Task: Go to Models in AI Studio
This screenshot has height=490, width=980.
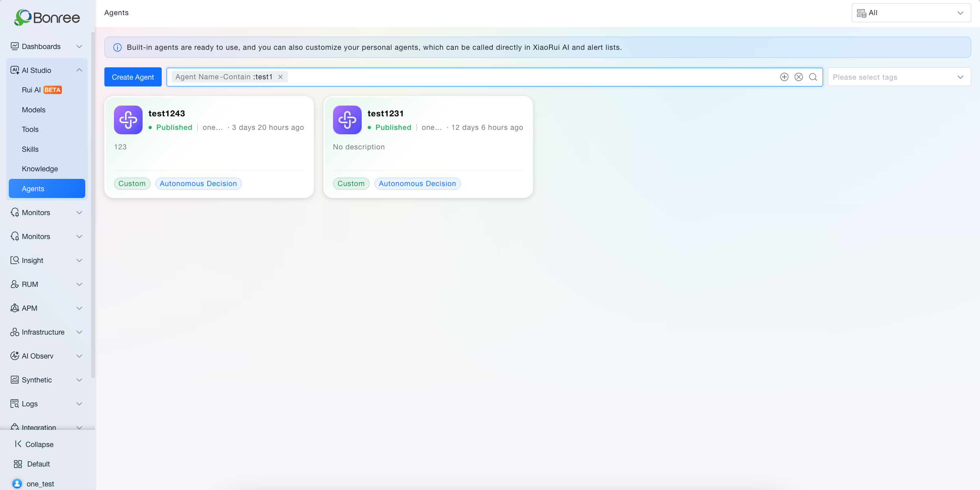Action: (47, 110)
